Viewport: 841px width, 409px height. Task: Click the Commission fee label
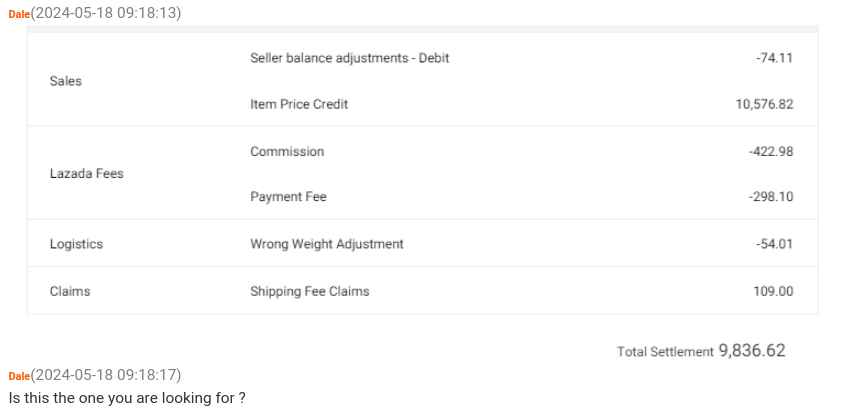pos(287,151)
